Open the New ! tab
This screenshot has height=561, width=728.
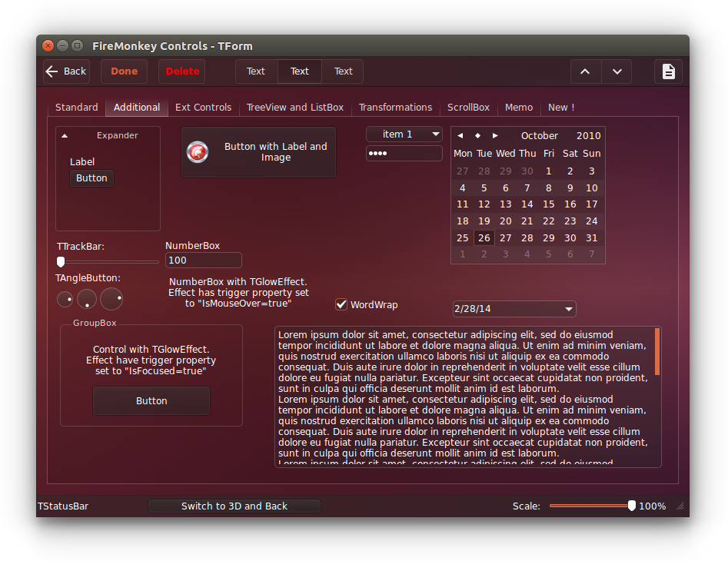pos(561,107)
